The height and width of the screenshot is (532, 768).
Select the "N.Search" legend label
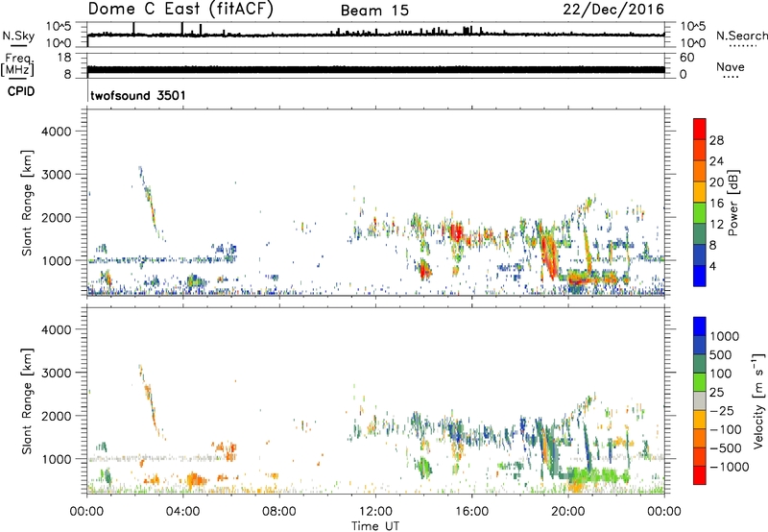point(741,36)
